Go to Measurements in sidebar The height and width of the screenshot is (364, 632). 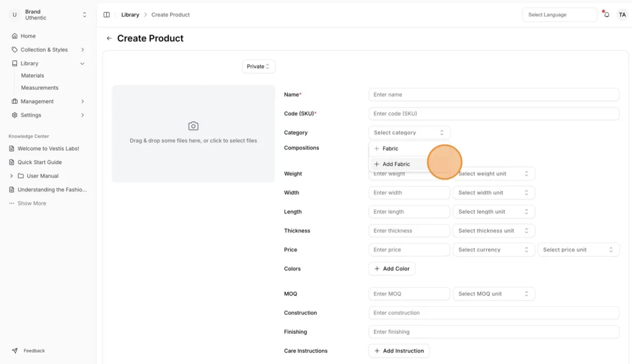[x=40, y=88]
